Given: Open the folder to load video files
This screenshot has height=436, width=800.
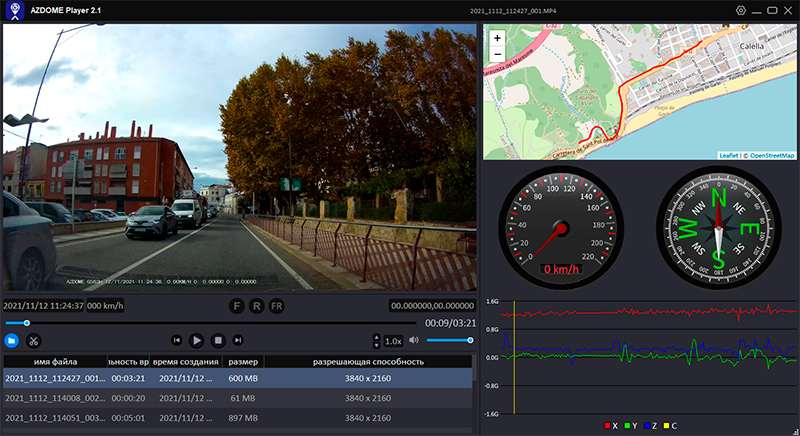Looking at the screenshot, I should [12, 341].
